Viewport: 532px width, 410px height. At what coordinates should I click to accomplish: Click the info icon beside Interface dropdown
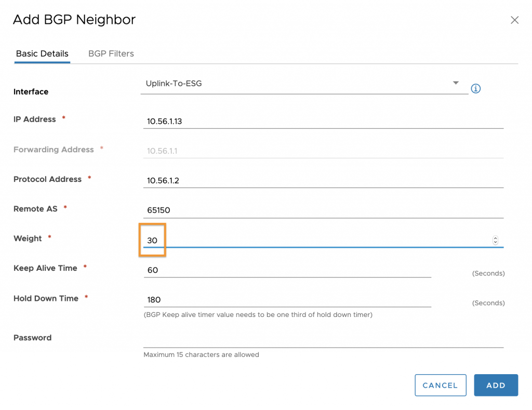(475, 88)
